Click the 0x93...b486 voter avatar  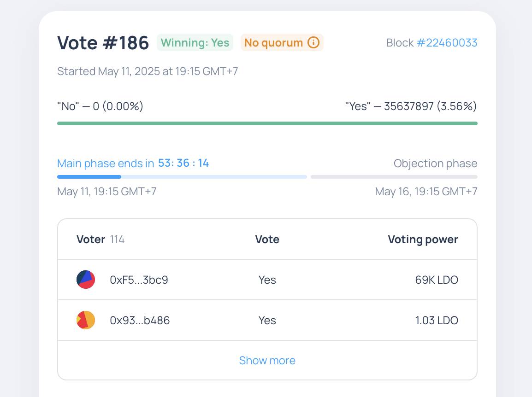(x=86, y=320)
